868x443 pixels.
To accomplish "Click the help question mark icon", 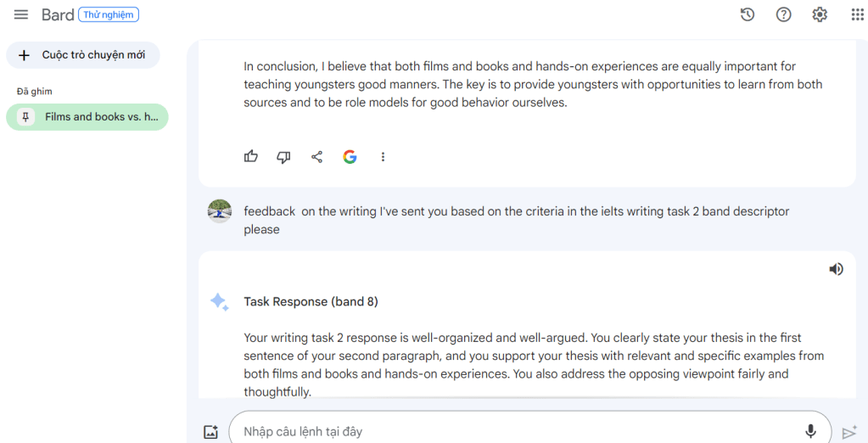I will coord(784,14).
